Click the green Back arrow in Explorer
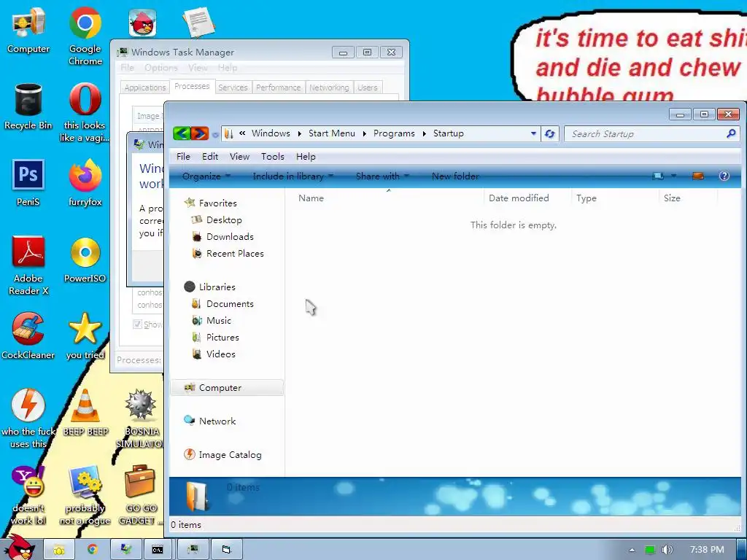This screenshot has height=560, width=747. pyautogui.click(x=182, y=133)
